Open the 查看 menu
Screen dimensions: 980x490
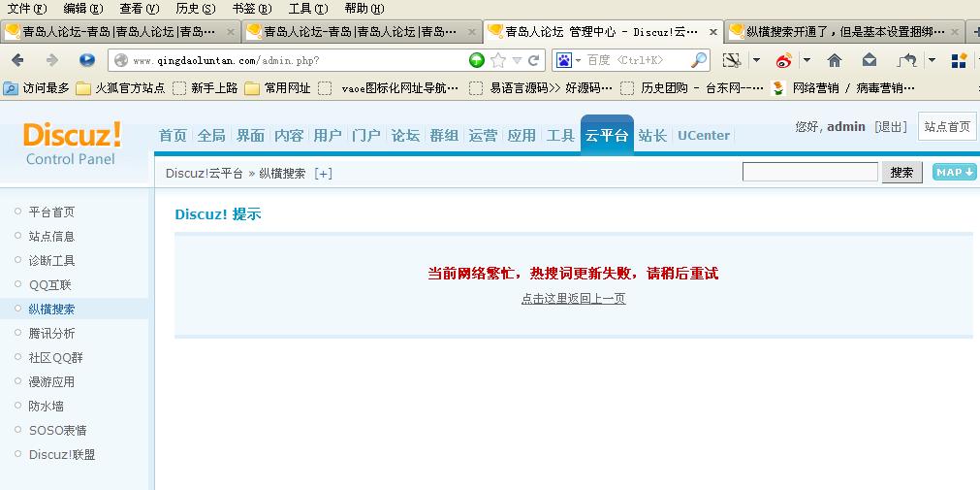click(x=140, y=9)
